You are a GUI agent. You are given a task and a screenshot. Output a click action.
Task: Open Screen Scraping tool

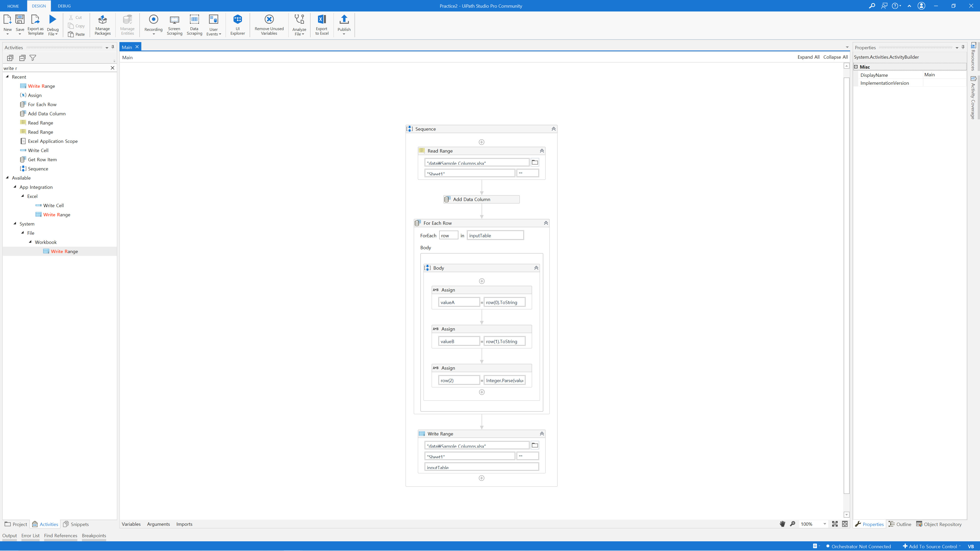point(174,25)
